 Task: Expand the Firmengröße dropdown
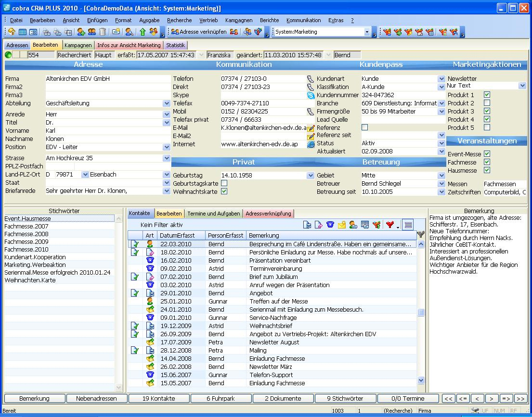click(441, 112)
